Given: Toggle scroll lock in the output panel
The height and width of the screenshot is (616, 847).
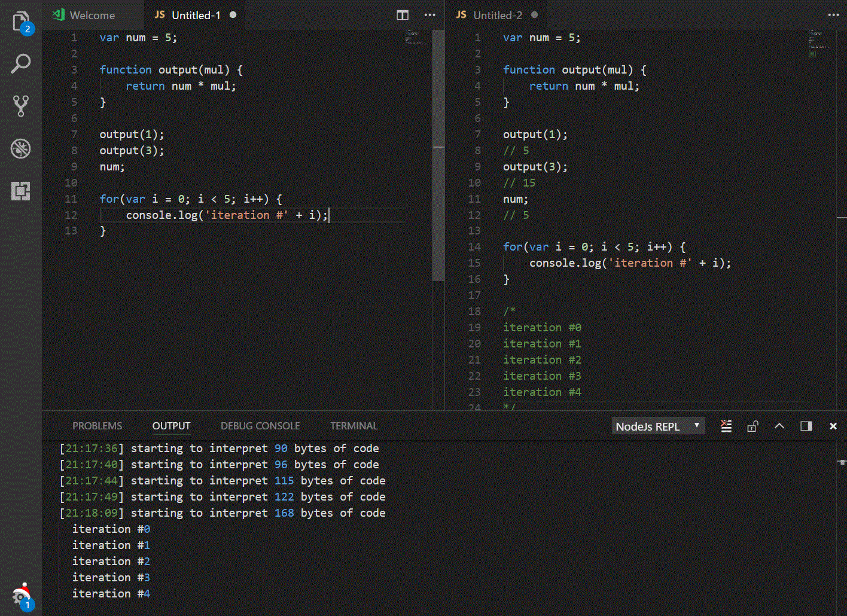Looking at the screenshot, I should (752, 426).
